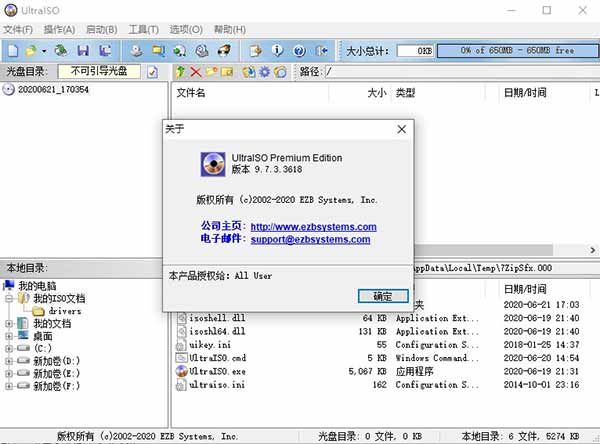The height and width of the screenshot is (444, 600).
Task: Click the 大小总计 0KB size field
Action: click(415, 51)
